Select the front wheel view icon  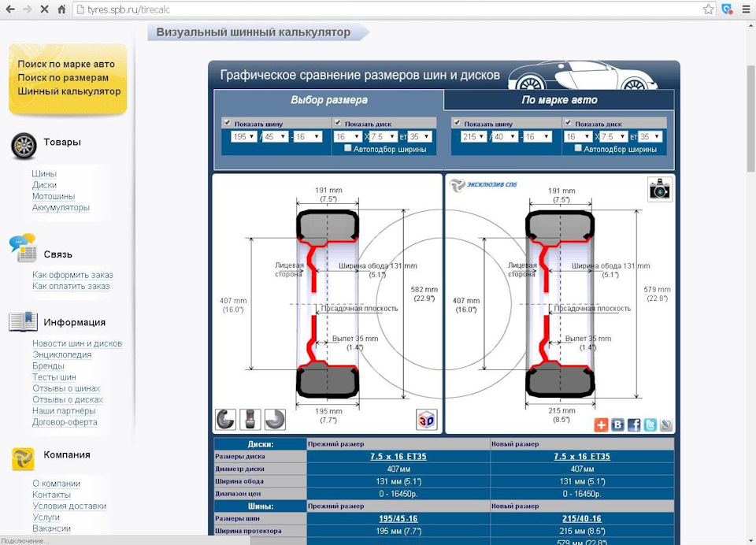(250, 419)
